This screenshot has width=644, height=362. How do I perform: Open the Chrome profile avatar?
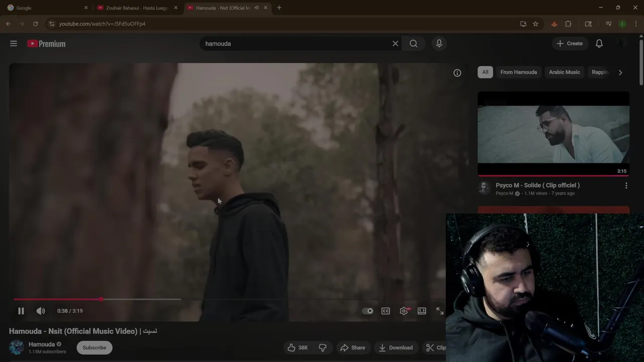[x=622, y=24]
